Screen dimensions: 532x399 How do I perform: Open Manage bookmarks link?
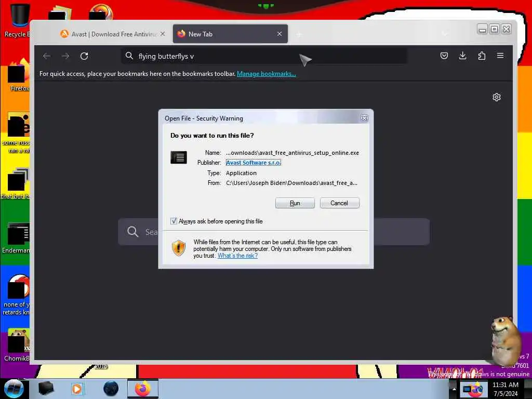(x=267, y=74)
